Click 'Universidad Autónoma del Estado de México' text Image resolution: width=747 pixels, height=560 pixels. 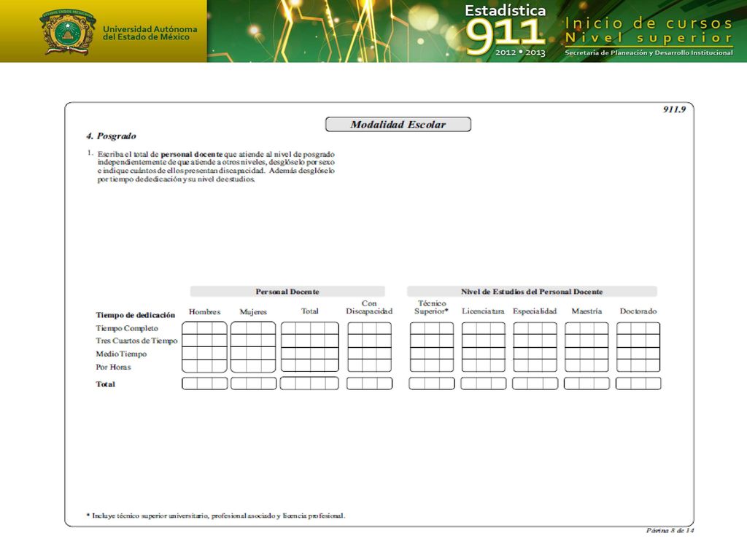[150, 33]
